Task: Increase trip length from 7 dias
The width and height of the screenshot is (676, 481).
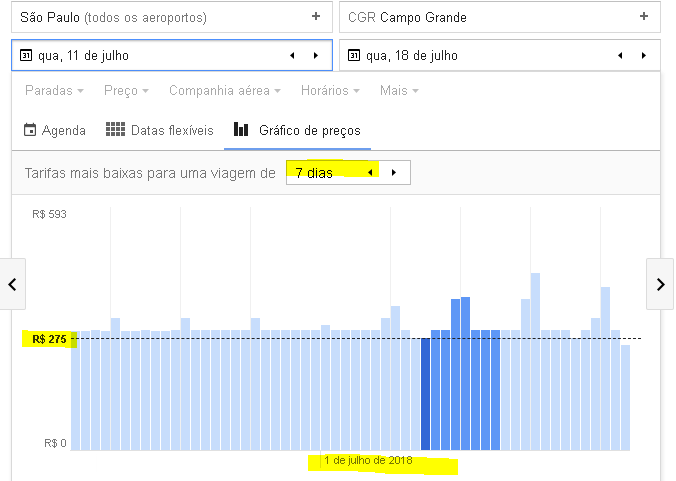Action: point(394,173)
